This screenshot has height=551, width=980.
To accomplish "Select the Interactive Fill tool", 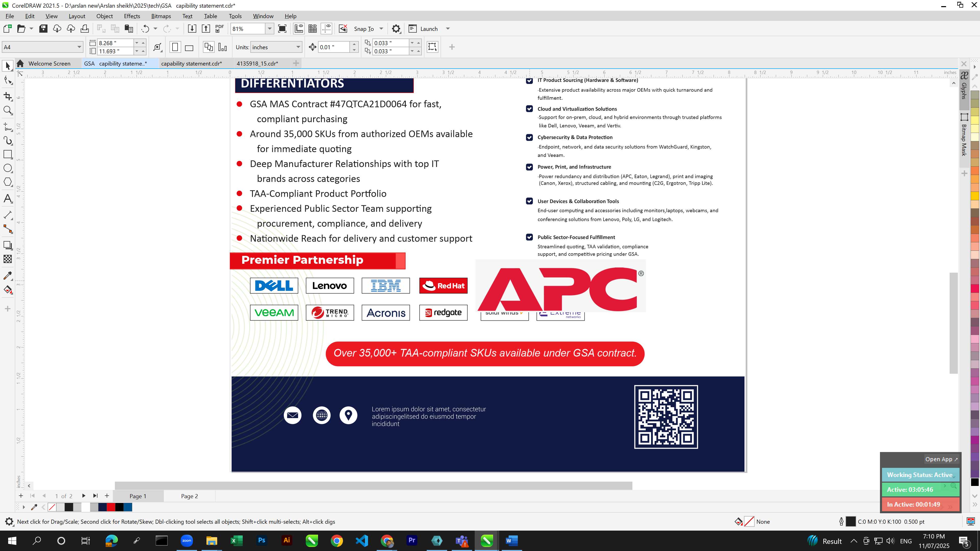I will click(8, 290).
